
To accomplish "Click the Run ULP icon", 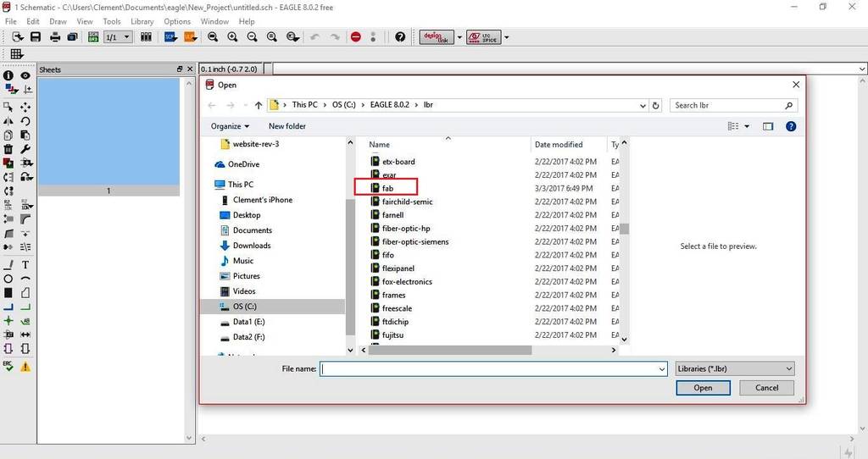I will [x=191, y=37].
